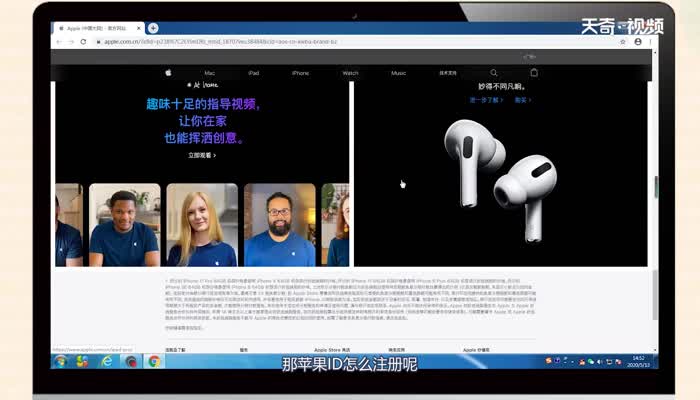Open a new tab with the plus button
The width and height of the screenshot is (700, 400).
[x=153, y=28]
